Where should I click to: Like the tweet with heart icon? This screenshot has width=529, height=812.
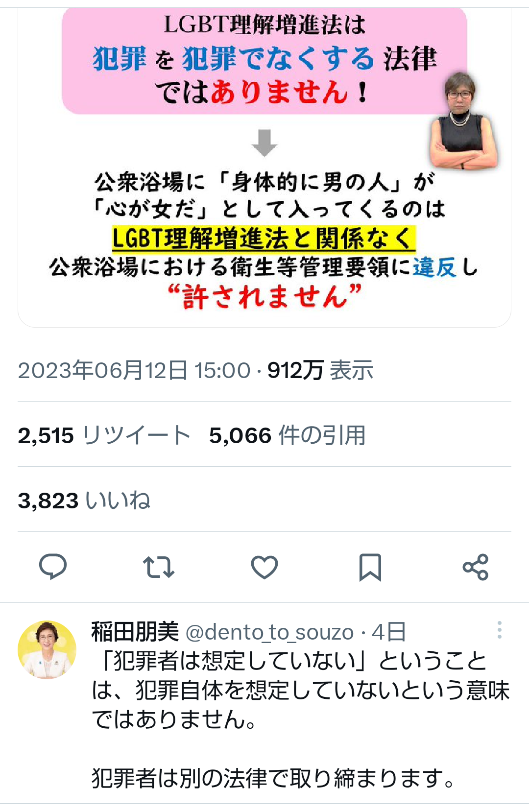(x=264, y=567)
